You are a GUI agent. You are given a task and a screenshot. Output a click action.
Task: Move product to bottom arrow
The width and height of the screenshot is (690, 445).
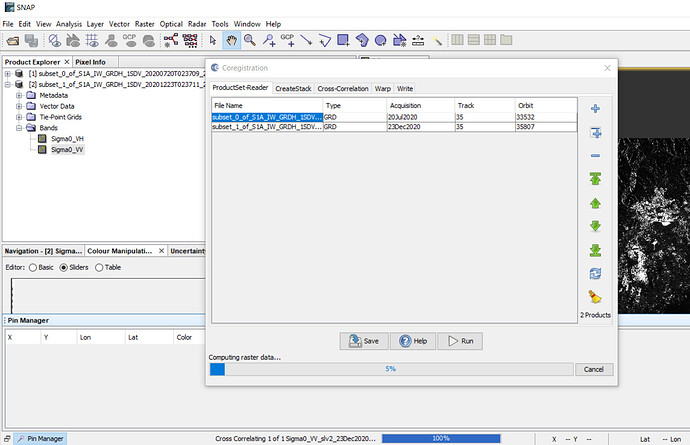point(595,250)
